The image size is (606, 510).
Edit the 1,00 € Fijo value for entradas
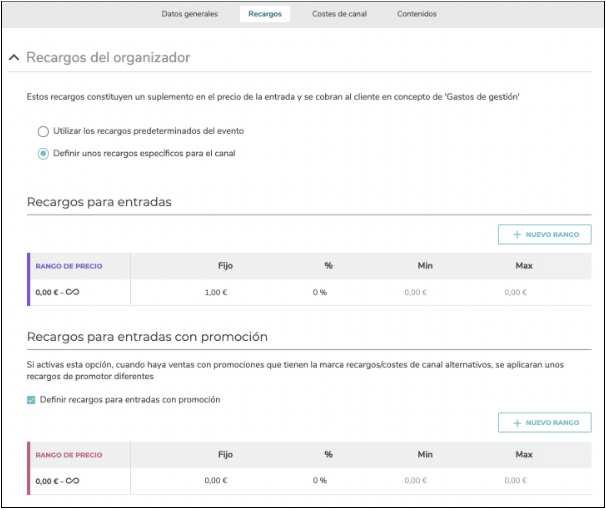tap(216, 292)
